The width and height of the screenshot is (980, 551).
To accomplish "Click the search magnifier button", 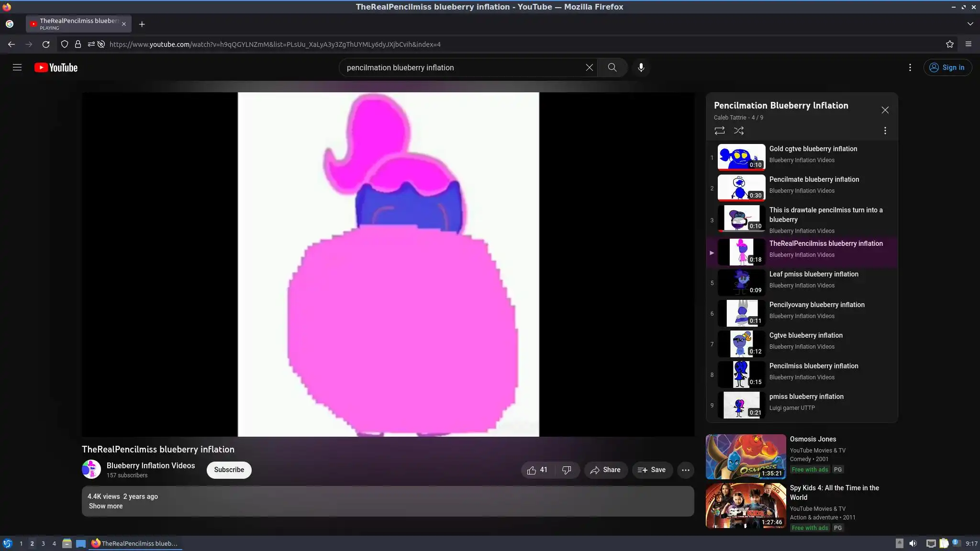I will 612,67.
